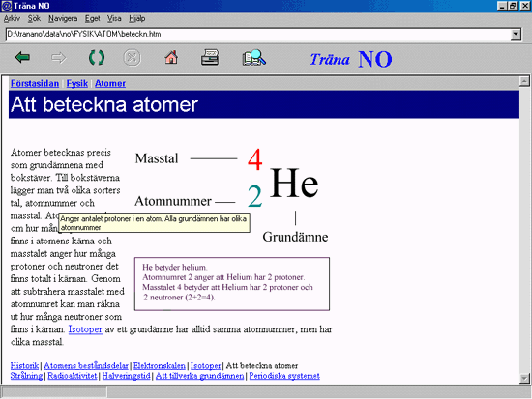This screenshot has height=399, width=532.
Task: Open the Strålning link
Action: click(x=26, y=376)
